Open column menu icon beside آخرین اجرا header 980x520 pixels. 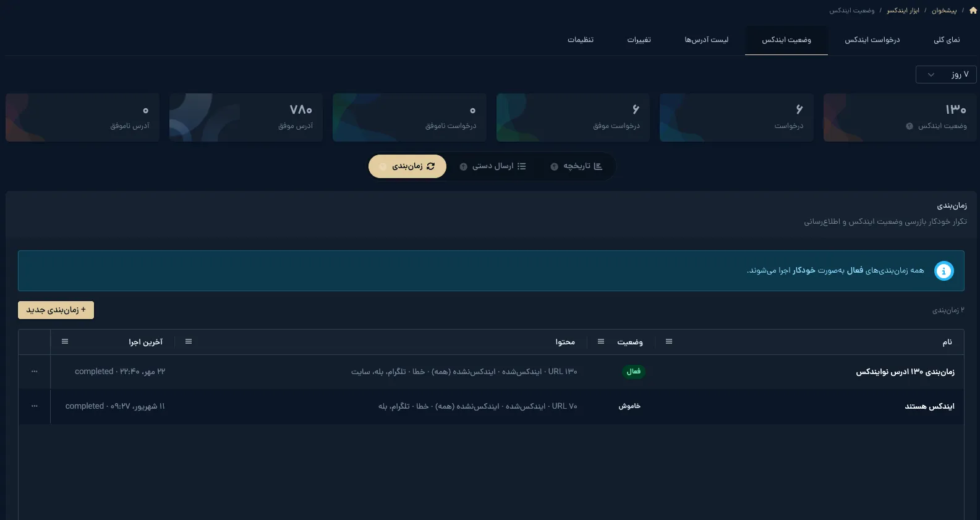click(x=65, y=341)
